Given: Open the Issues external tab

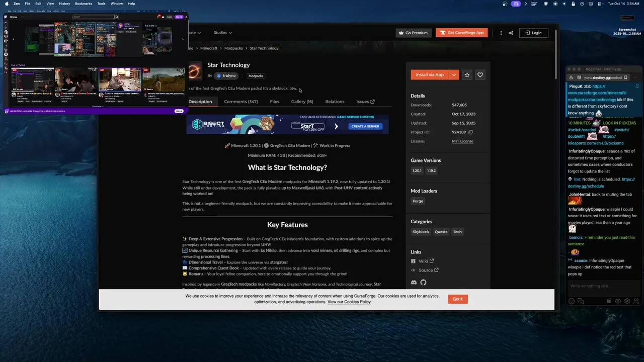Looking at the screenshot, I should [x=365, y=102].
